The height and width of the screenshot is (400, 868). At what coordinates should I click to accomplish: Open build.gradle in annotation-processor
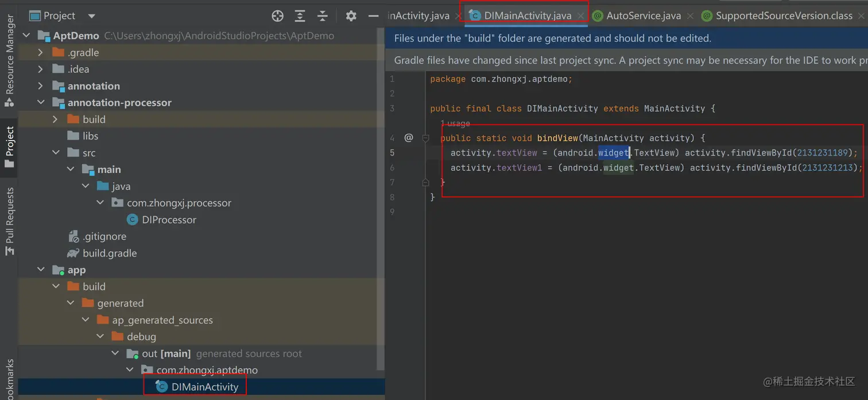pyautogui.click(x=110, y=253)
